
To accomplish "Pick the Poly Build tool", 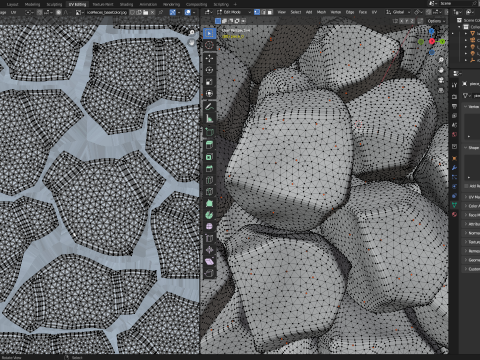I will point(209,203).
